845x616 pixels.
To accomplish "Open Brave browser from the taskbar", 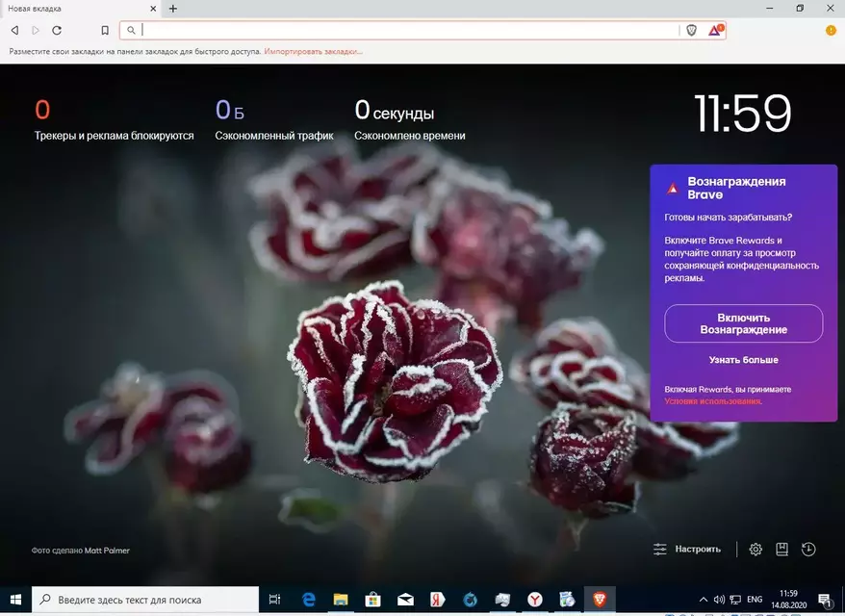I will 600,600.
